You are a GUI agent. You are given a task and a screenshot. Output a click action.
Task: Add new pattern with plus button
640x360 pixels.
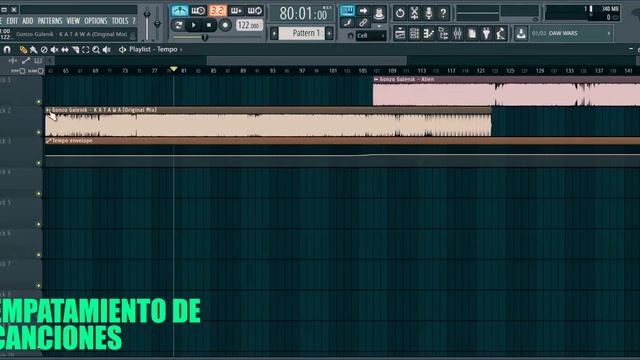(329, 33)
